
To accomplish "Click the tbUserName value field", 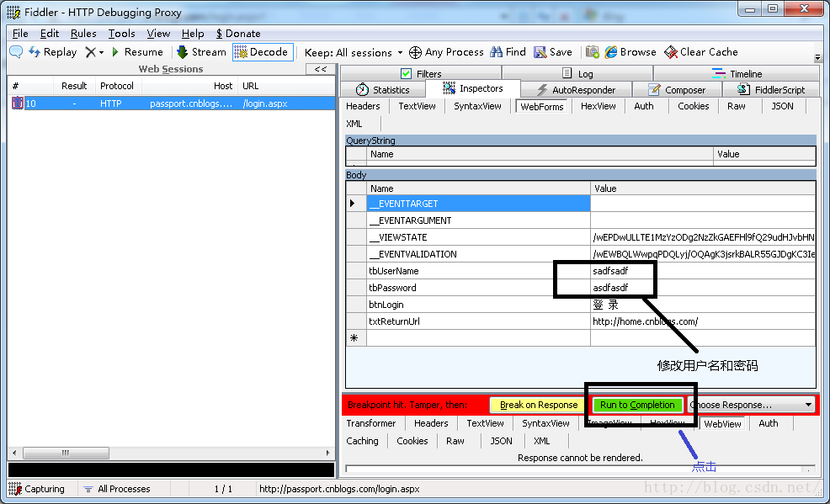I will pos(702,271).
